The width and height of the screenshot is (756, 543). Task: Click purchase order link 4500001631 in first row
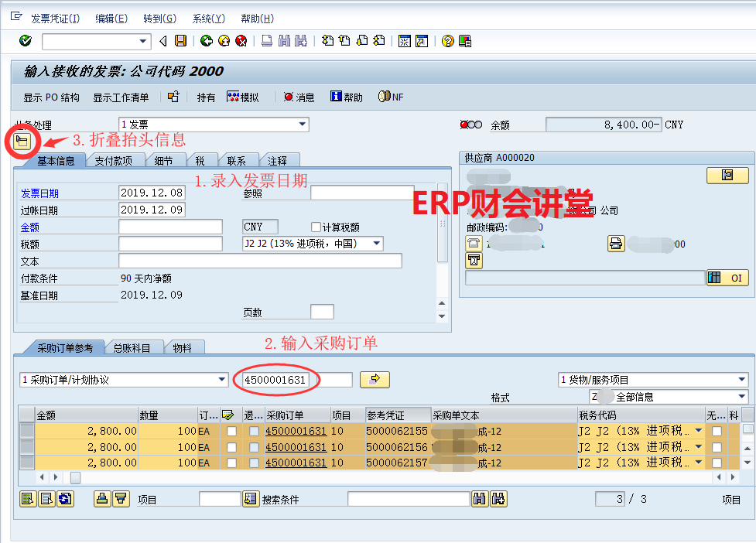coord(296,431)
